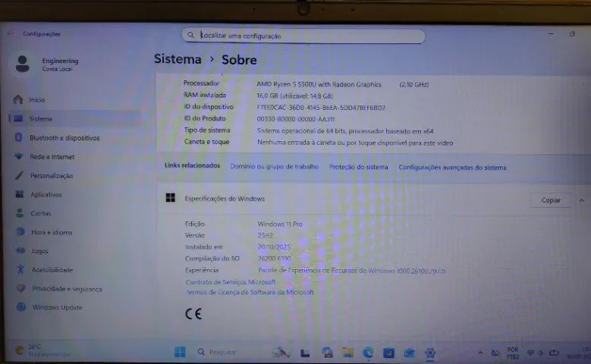Image resolution: width=591 pixels, height=364 pixels.
Task: Open Bluetooth e dispositivos icon
Action: [18, 137]
